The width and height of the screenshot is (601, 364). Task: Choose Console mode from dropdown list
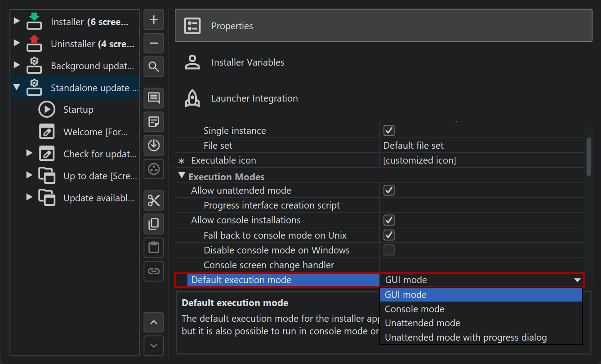click(414, 309)
